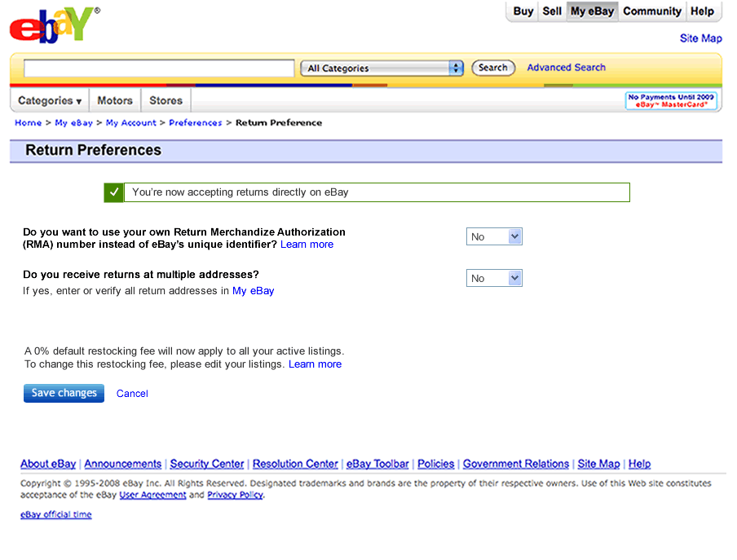This screenshot has height=560, width=737.
Task: Open the Motors section
Action: [x=115, y=100]
